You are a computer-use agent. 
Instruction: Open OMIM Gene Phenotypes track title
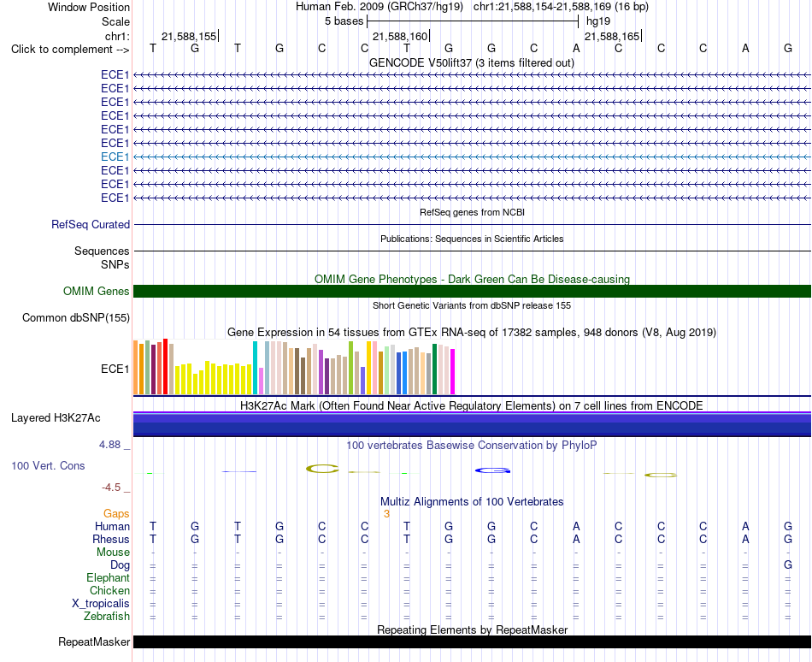coord(472,279)
